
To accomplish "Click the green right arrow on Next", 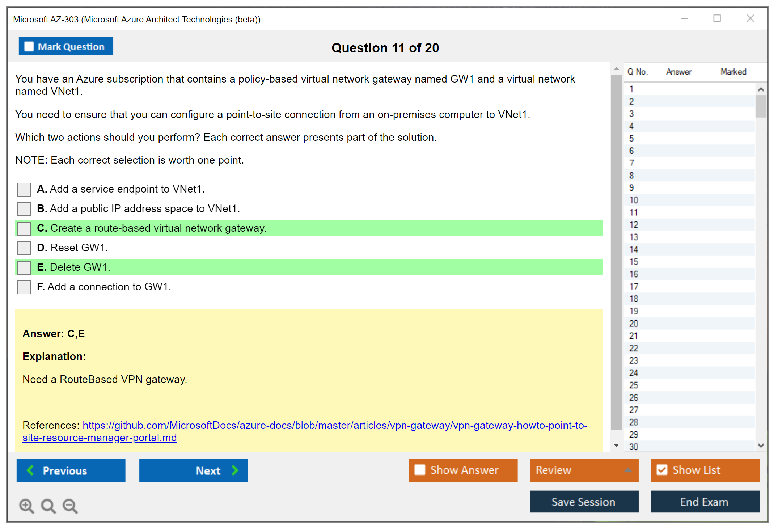I will click(235, 470).
